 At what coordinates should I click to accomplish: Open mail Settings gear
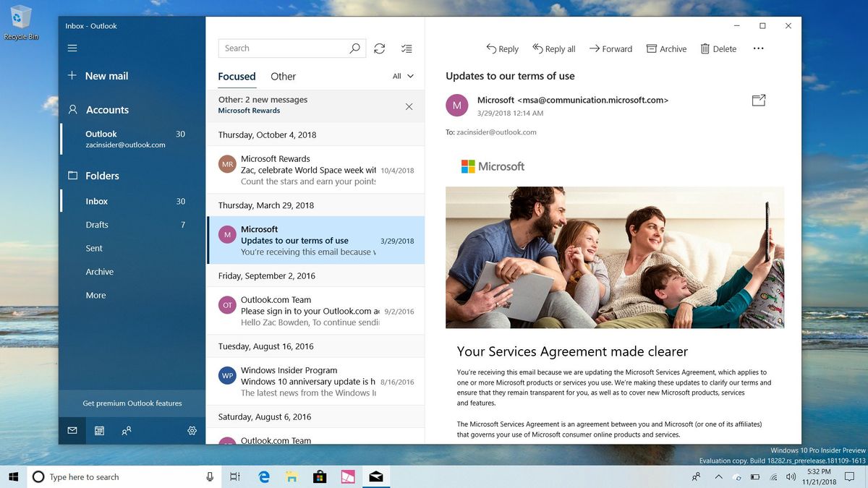pyautogui.click(x=192, y=430)
